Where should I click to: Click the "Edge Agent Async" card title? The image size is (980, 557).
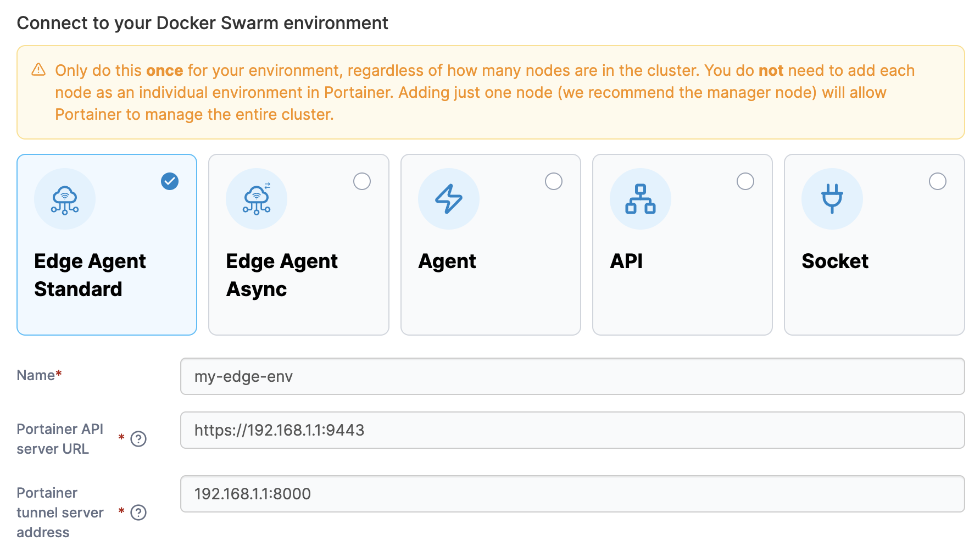[282, 275]
